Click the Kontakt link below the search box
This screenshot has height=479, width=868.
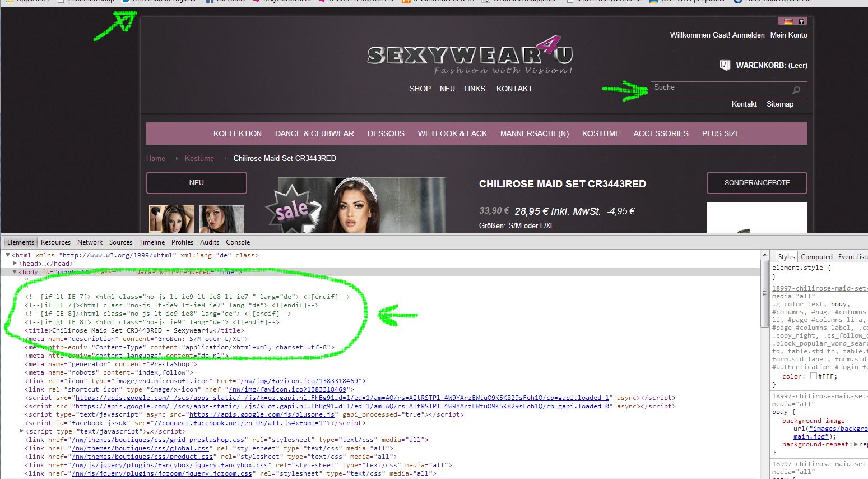(x=744, y=104)
